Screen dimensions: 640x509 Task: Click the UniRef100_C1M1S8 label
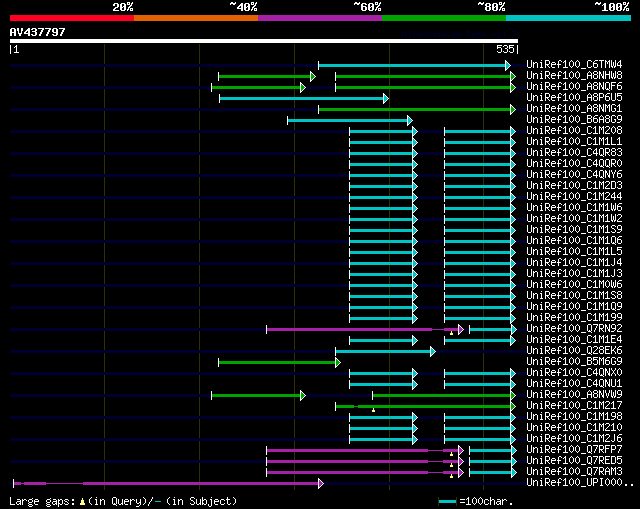pos(574,296)
